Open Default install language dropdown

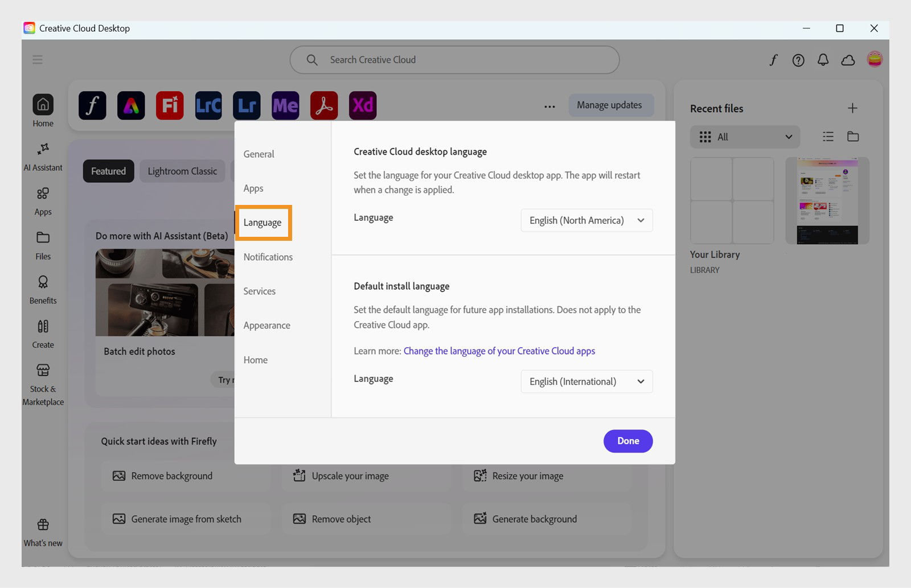tap(586, 381)
